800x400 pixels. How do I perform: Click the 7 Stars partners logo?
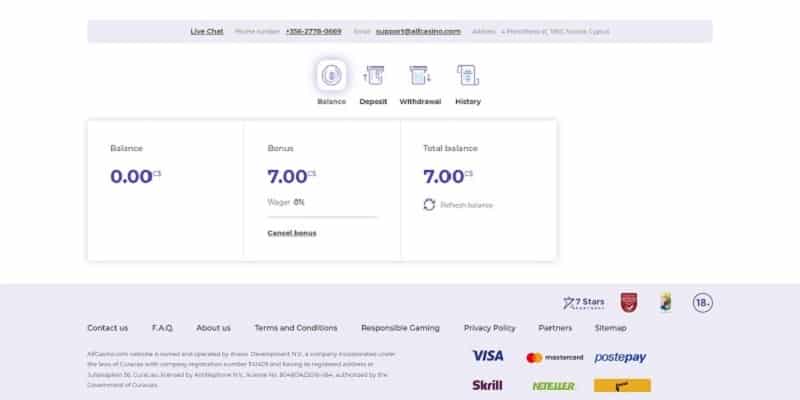[585, 302]
